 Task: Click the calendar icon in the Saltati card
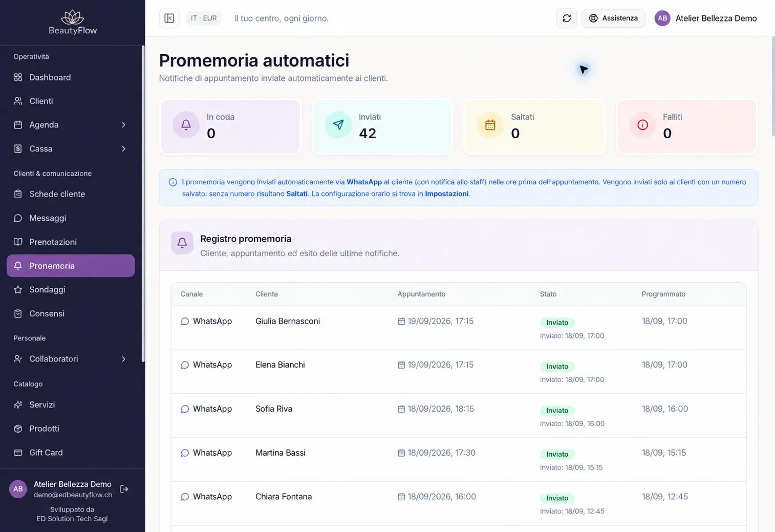490,124
